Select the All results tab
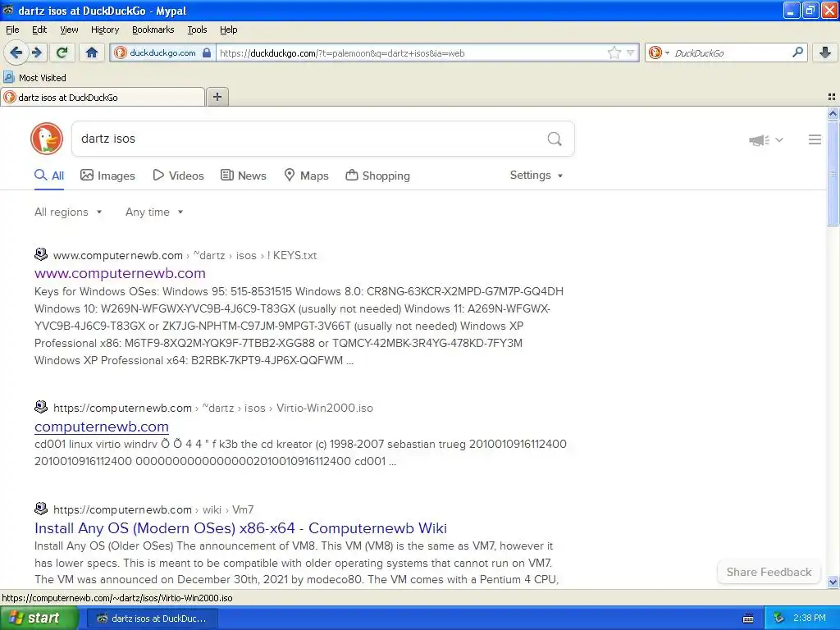 click(x=49, y=176)
